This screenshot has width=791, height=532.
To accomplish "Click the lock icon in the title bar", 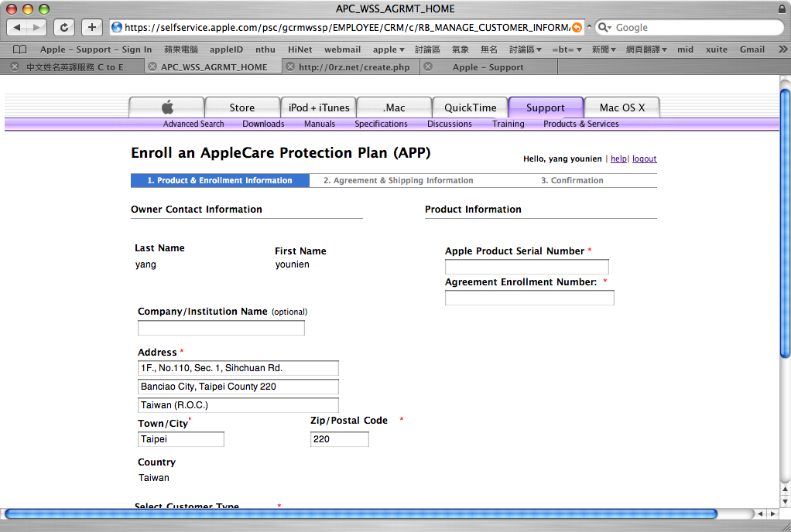I will click(782, 9).
